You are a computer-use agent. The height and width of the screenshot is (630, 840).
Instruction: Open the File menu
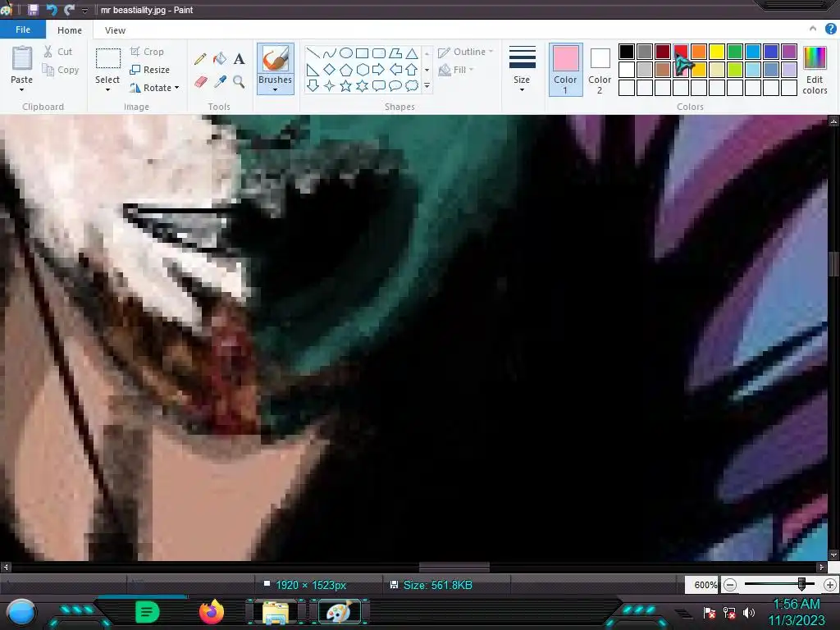pos(23,30)
